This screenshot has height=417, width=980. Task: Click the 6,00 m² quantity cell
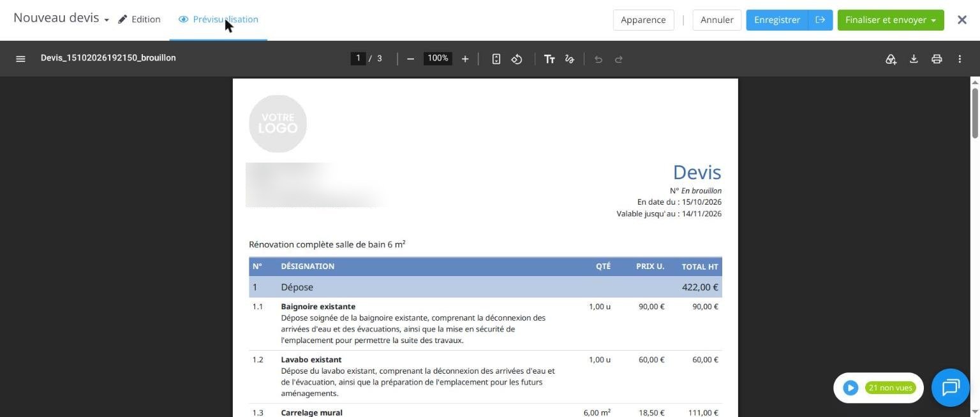[x=597, y=413]
